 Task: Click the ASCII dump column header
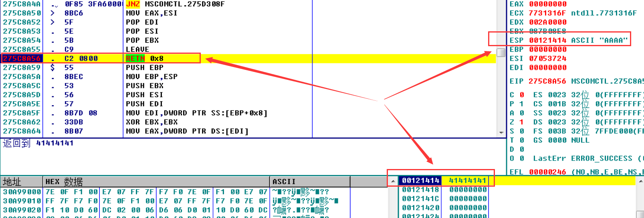pos(310,182)
